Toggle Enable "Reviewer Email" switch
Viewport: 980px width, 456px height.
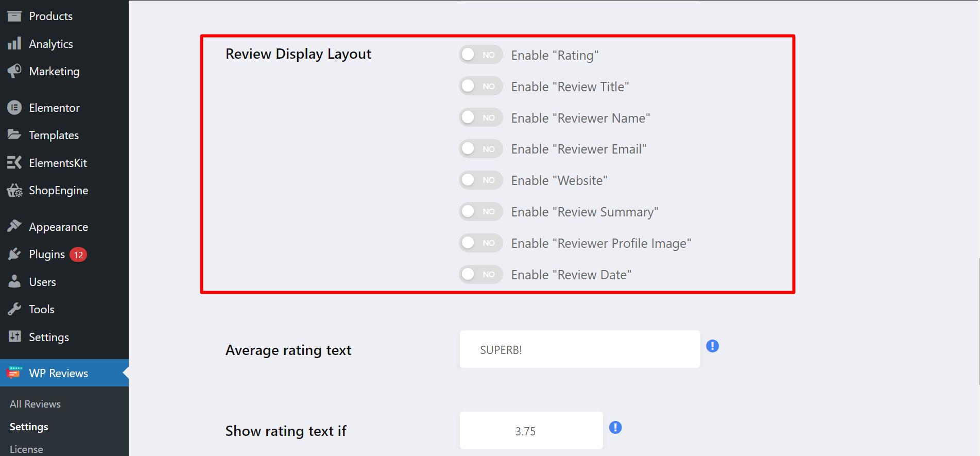coord(481,149)
